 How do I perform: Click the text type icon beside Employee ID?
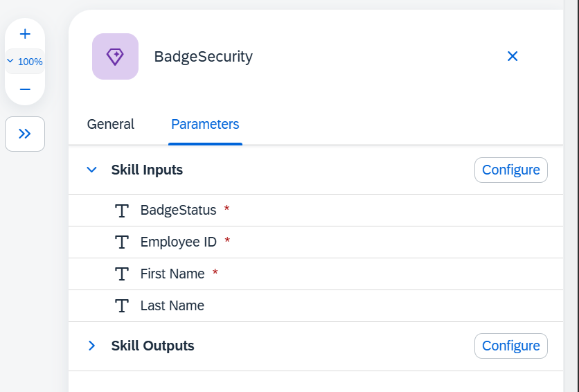[122, 242]
